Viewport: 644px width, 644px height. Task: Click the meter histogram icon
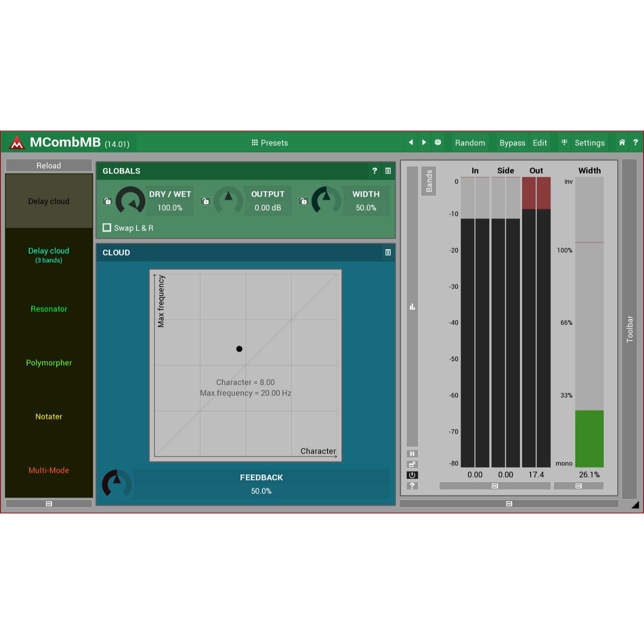[412, 307]
